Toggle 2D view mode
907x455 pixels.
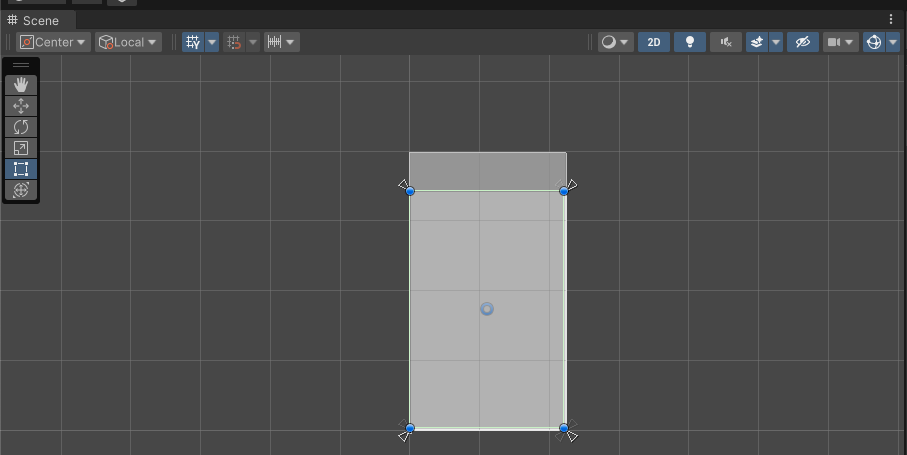(x=653, y=42)
